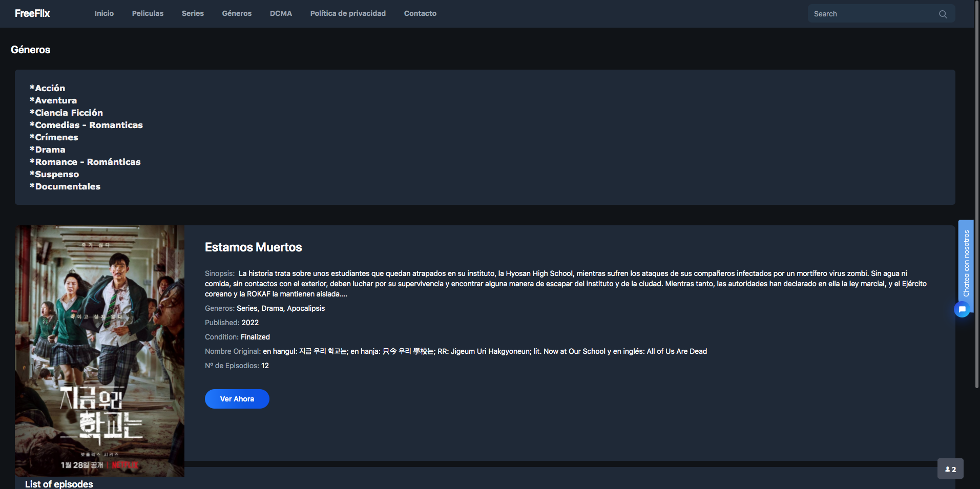980x489 pixels.
Task: Click the search magnifier icon
Action: tap(943, 14)
